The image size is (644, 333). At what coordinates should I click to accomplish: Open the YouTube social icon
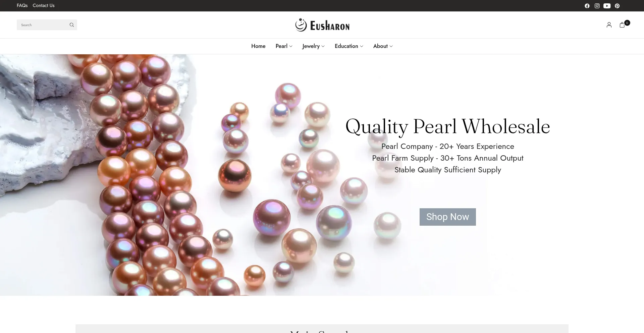point(607,6)
